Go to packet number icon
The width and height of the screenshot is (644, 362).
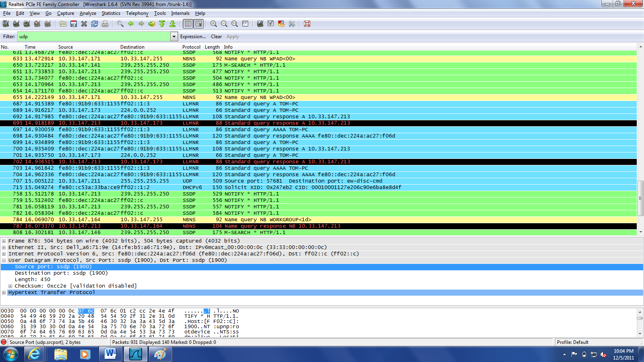pyautogui.click(x=152, y=24)
